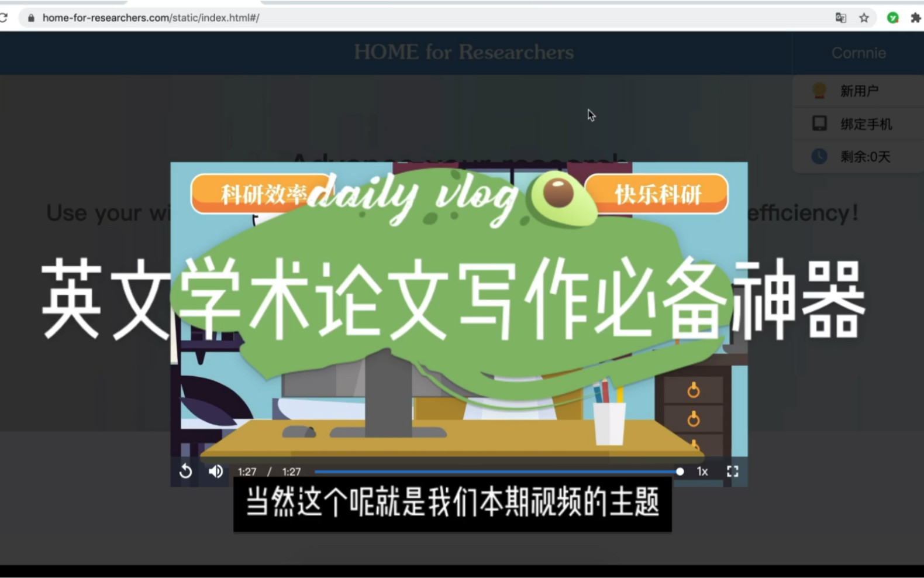Click the medal icon beside 新用户
Image resolution: width=924 pixels, height=578 pixels.
pyautogui.click(x=819, y=90)
